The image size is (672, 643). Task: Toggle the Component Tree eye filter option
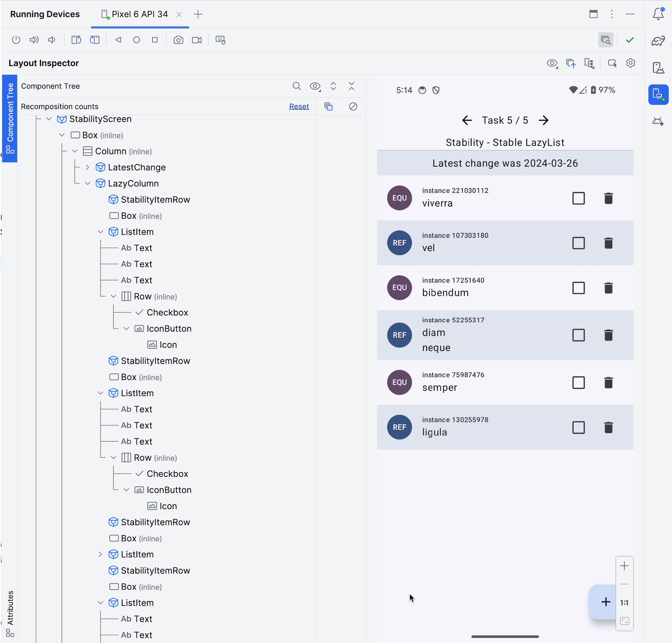click(x=315, y=86)
